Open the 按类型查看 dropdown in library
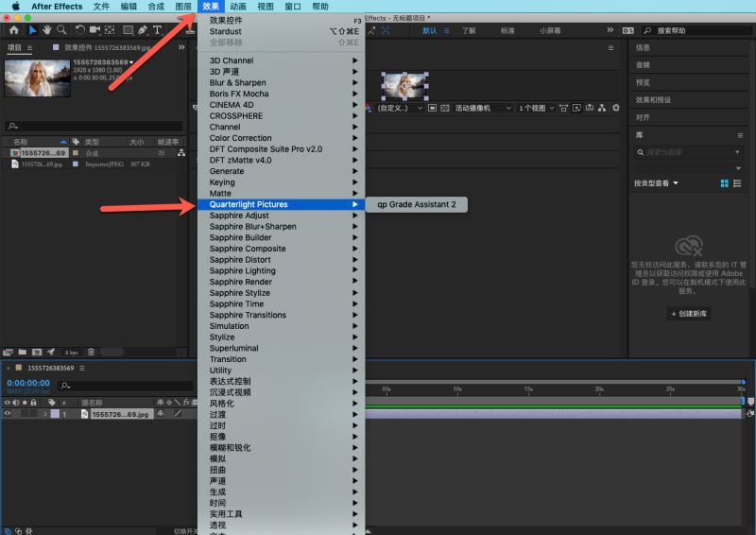Image resolution: width=756 pixels, height=535 pixels. pyautogui.click(x=656, y=183)
